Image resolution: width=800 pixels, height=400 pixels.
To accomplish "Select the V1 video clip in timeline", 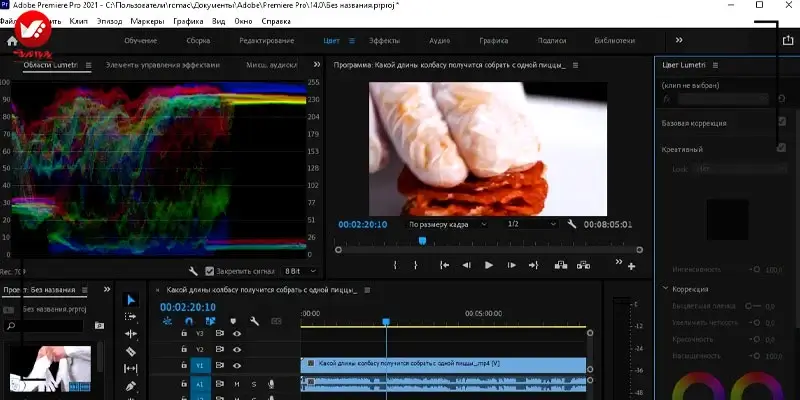I will coord(443,365).
